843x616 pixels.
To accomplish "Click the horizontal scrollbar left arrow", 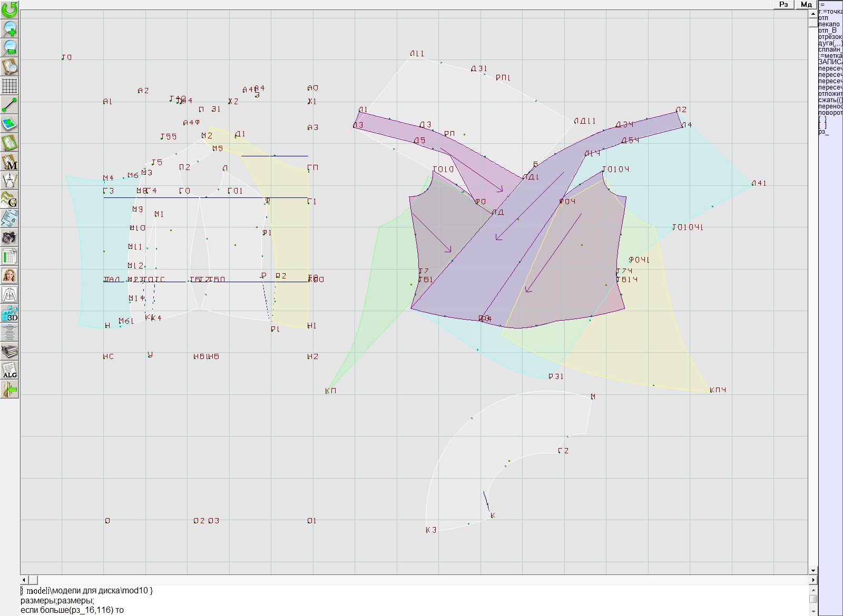I will point(24,580).
